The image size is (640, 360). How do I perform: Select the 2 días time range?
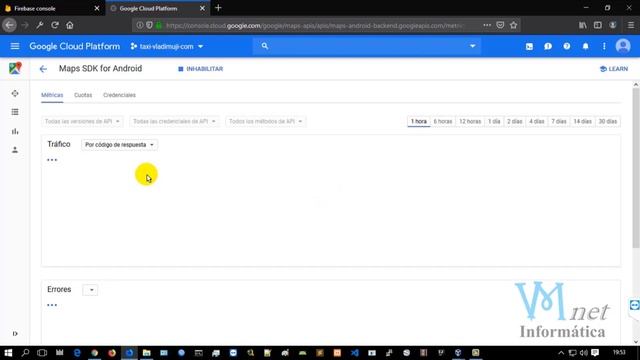(515, 122)
